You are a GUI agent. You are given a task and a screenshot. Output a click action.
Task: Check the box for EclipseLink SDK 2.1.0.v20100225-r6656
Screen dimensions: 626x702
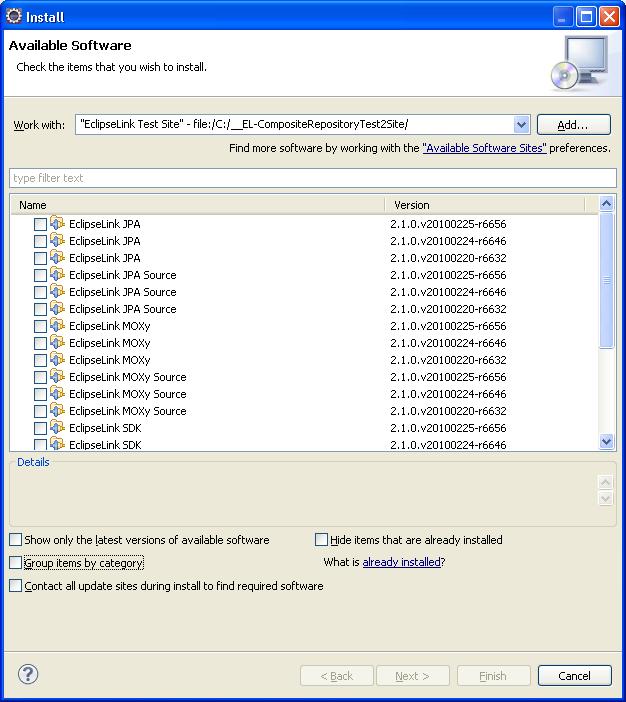(40, 428)
